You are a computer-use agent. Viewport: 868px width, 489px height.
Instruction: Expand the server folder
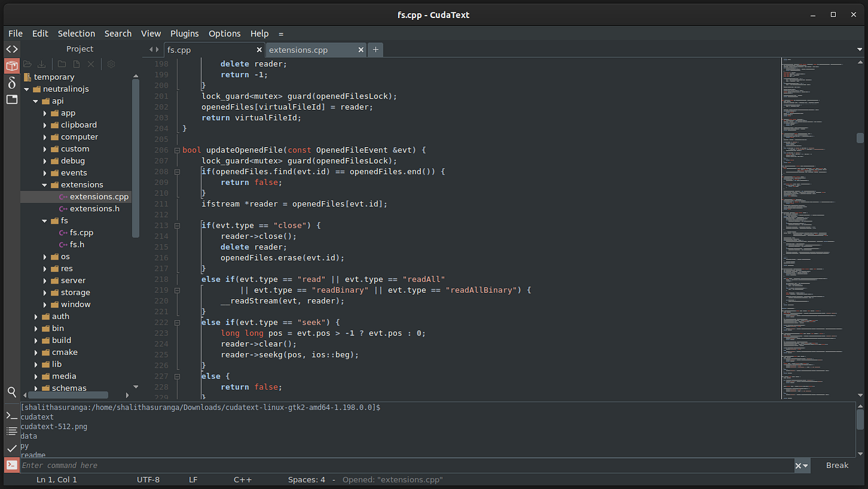(45, 280)
